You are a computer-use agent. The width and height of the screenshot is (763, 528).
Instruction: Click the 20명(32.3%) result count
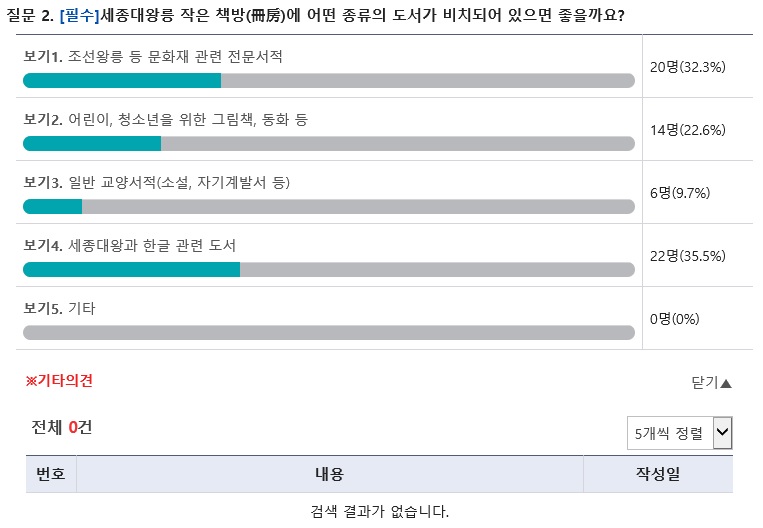[x=688, y=67]
